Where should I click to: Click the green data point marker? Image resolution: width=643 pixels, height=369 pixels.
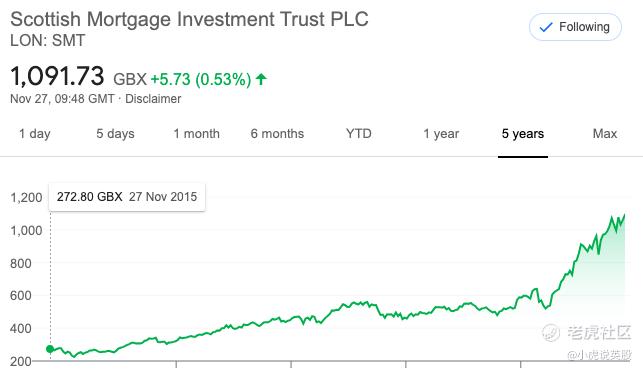[x=50, y=349]
